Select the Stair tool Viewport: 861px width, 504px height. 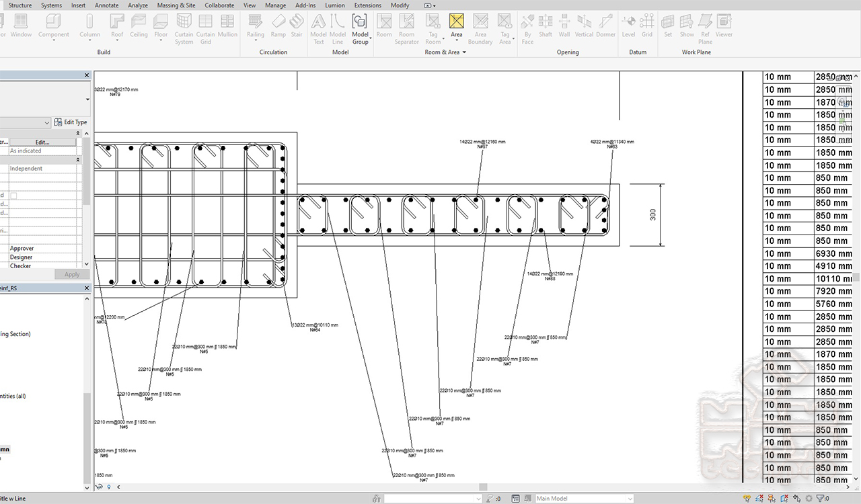point(297,27)
